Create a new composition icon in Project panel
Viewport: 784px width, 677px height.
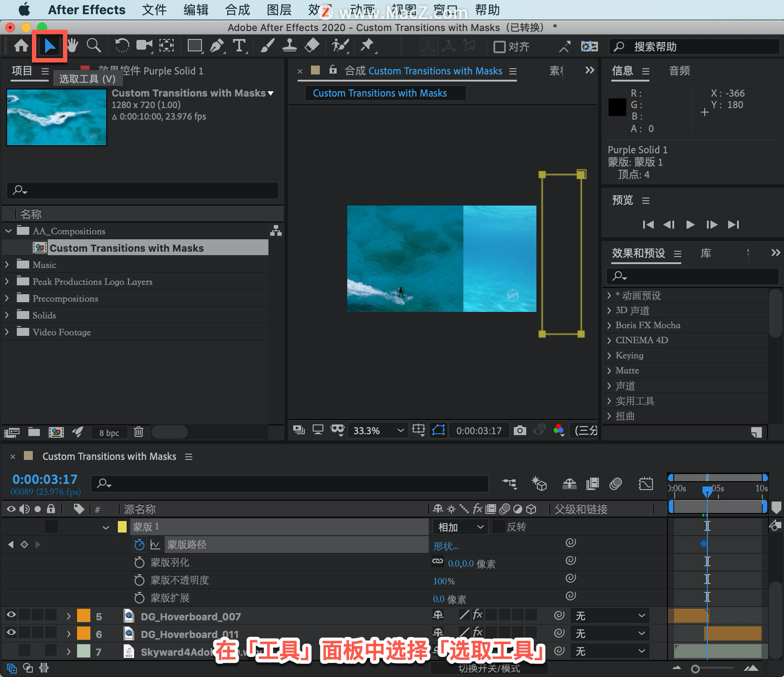56,432
